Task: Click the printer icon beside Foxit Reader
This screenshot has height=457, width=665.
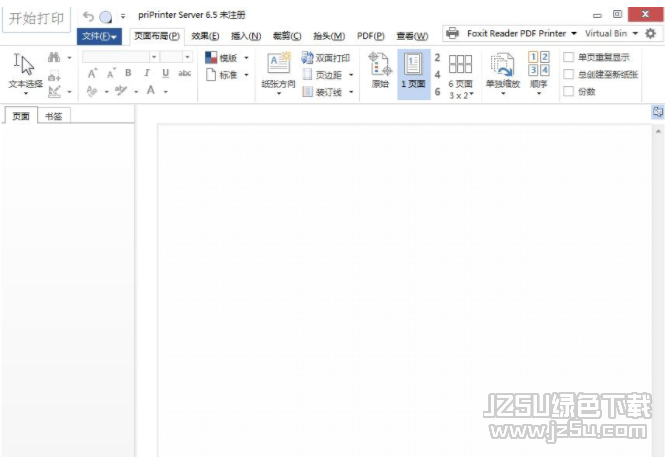Action: tap(452, 33)
